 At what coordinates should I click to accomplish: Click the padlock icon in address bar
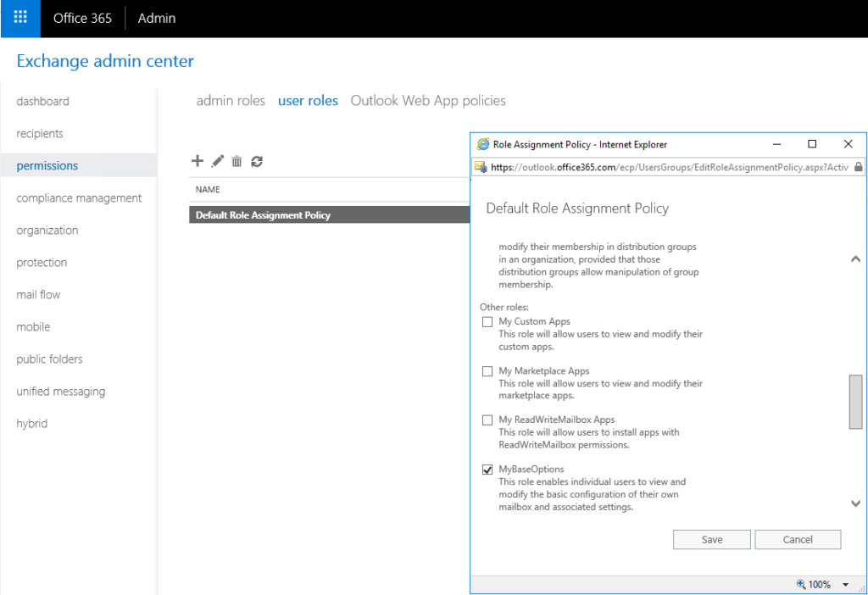point(859,167)
